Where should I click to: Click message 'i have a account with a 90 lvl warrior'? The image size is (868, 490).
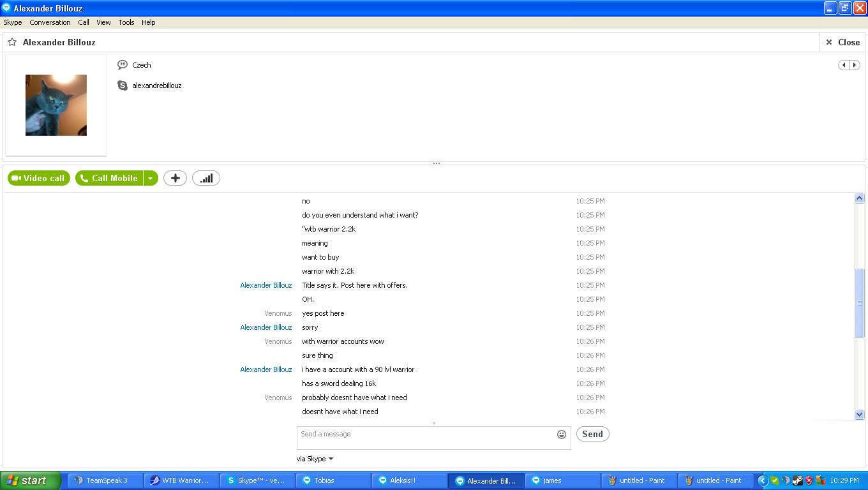pyautogui.click(x=358, y=369)
